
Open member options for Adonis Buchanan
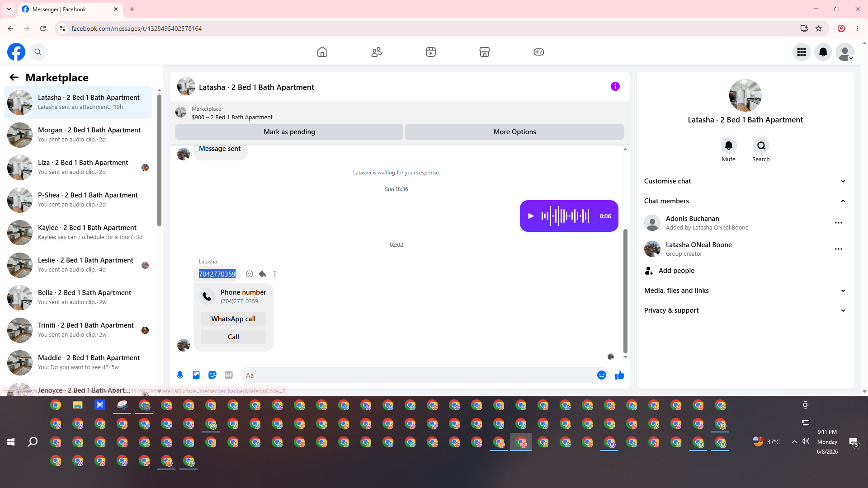pos(839,223)
